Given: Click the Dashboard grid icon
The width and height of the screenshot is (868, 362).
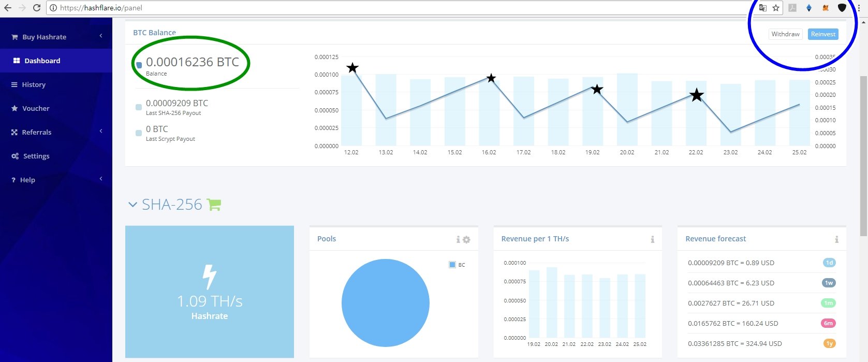Looking at the screenshot, I should coord(17,61).
